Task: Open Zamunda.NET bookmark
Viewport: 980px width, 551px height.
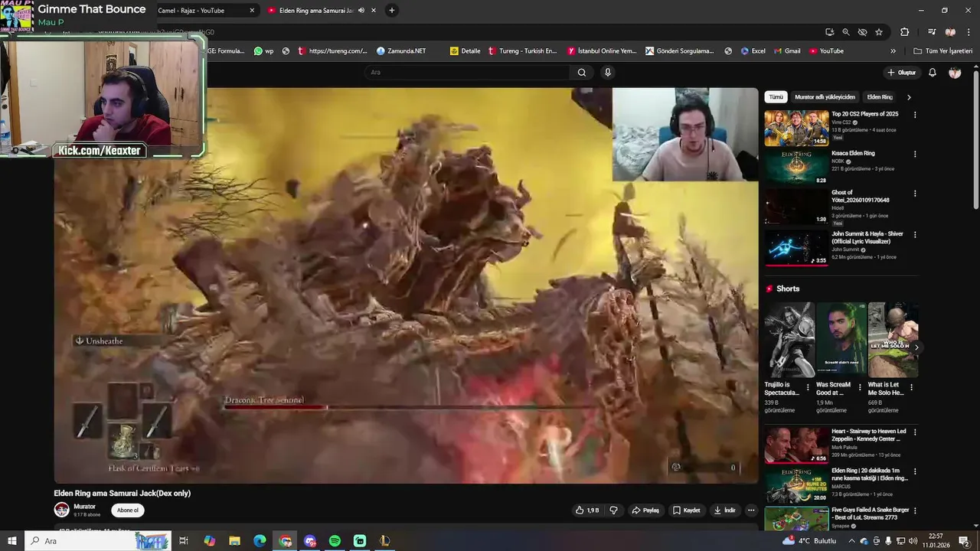Action: click(401, 51)
